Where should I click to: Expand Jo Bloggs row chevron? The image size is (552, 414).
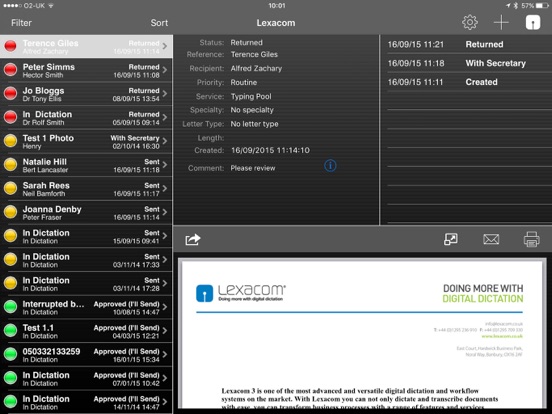[165, 93]
